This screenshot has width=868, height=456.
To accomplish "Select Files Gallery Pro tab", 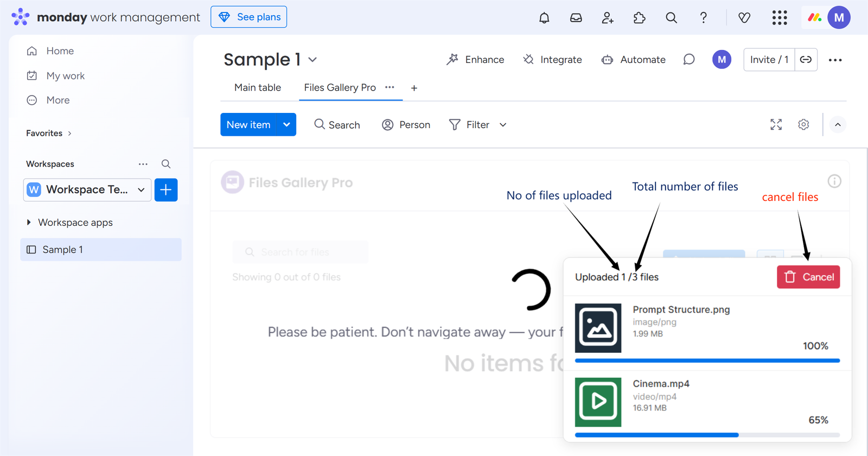I will click(x=340, y=88).
